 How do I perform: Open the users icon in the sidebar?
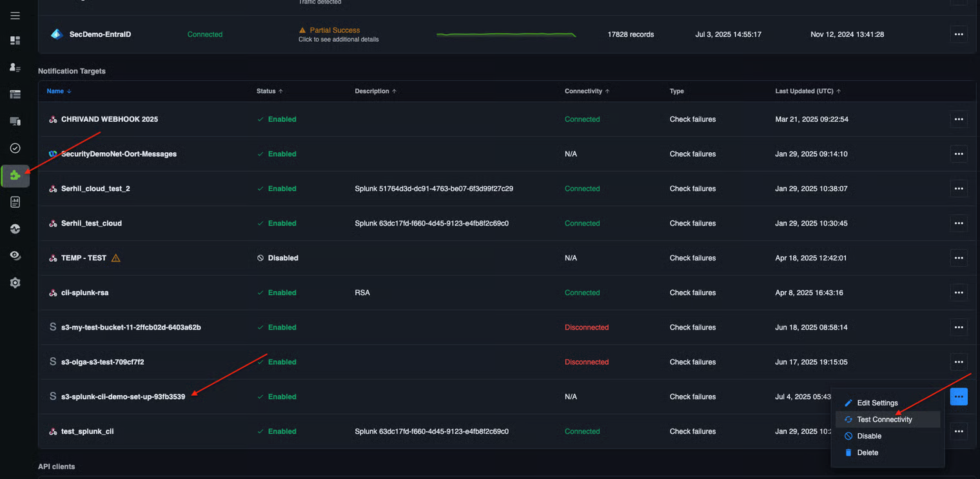[15, 68]
